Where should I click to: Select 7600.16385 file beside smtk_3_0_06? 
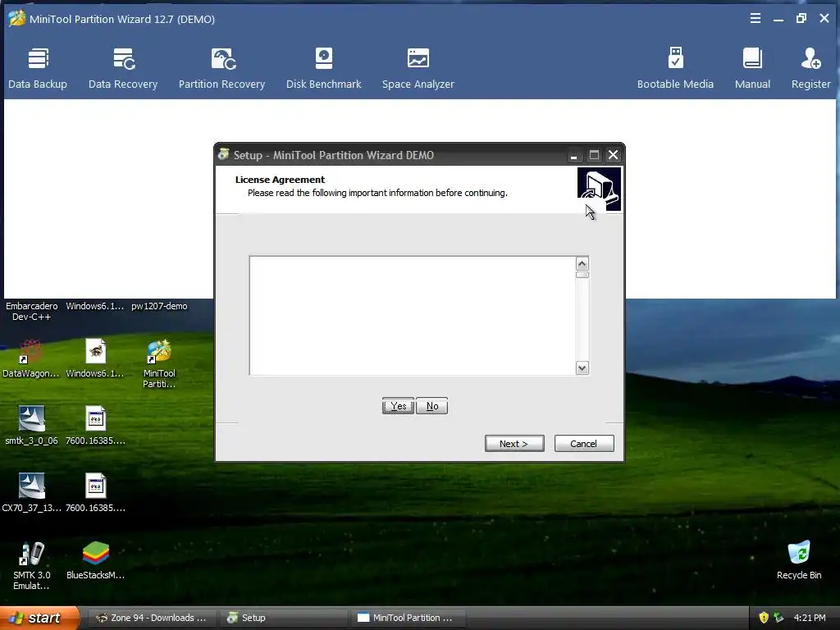(95, 426)
